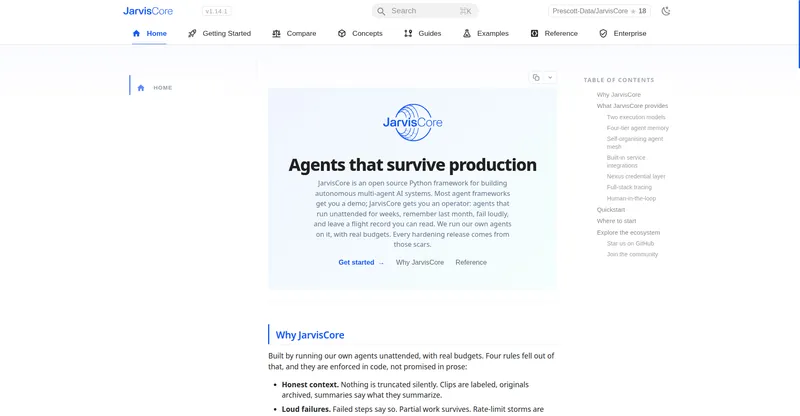Go to Star us on GitHub entry
800x416 pixels.
point(630,243)
